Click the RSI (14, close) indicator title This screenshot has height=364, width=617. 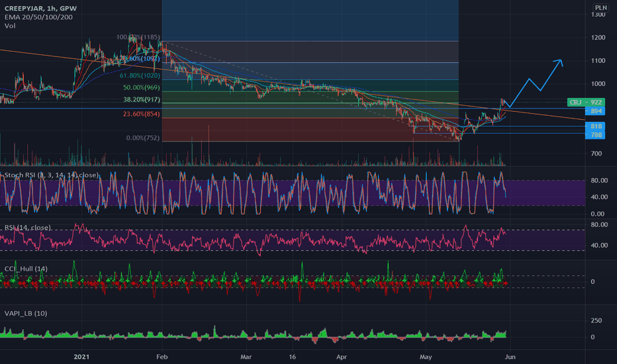(28, 228)
